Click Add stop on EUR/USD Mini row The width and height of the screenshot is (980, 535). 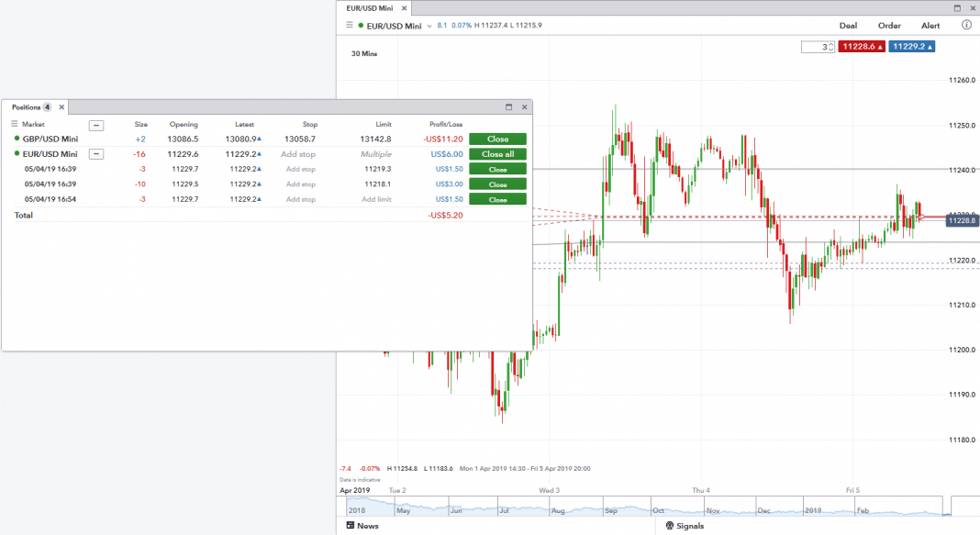298,154
